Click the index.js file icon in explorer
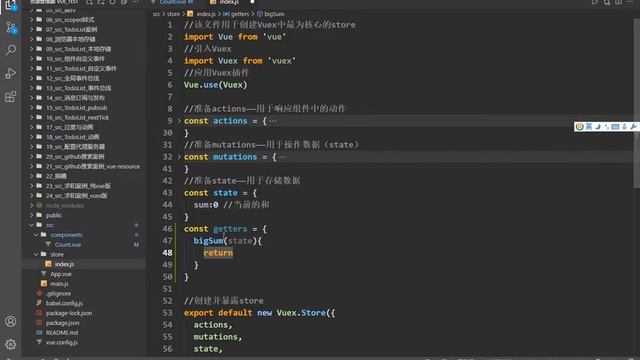This screenshot has height=360, width=640. coord(48,264)
